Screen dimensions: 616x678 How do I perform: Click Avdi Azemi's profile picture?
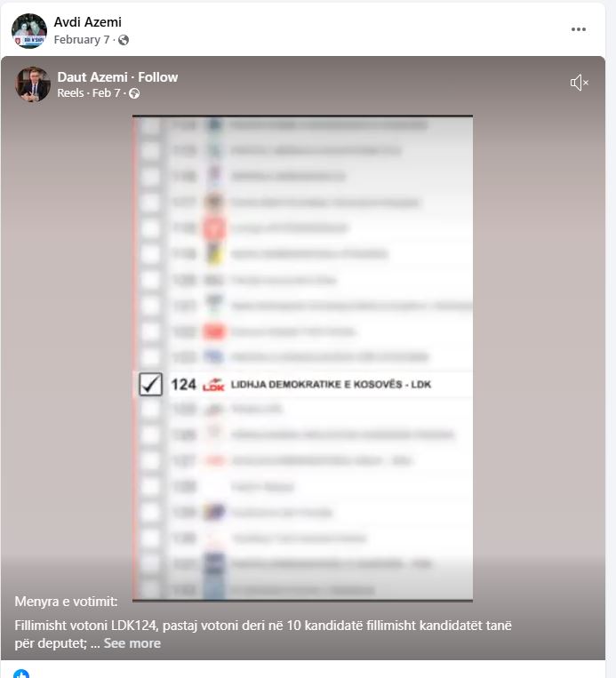[x=29, y=31]
